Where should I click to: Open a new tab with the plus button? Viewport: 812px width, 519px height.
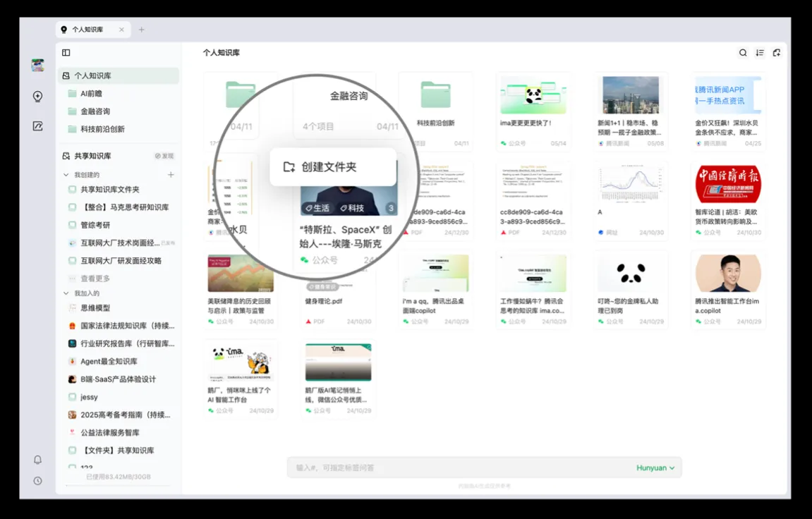pos(142,30)
